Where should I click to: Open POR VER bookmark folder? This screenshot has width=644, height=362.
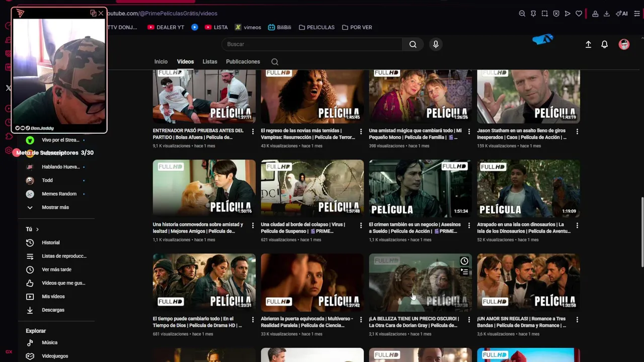tap(357, 27)
